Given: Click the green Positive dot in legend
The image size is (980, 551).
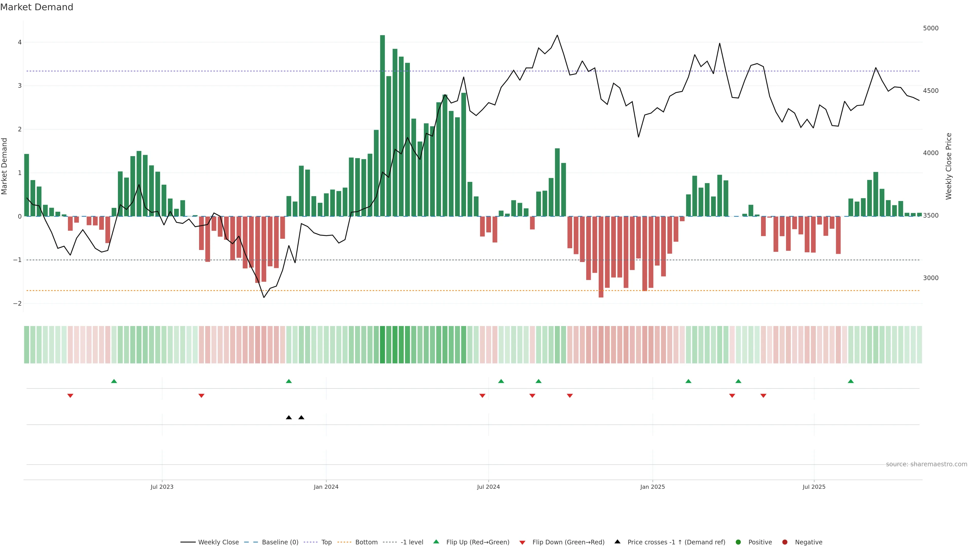Looking at the screenshot, I should [738, 542].
